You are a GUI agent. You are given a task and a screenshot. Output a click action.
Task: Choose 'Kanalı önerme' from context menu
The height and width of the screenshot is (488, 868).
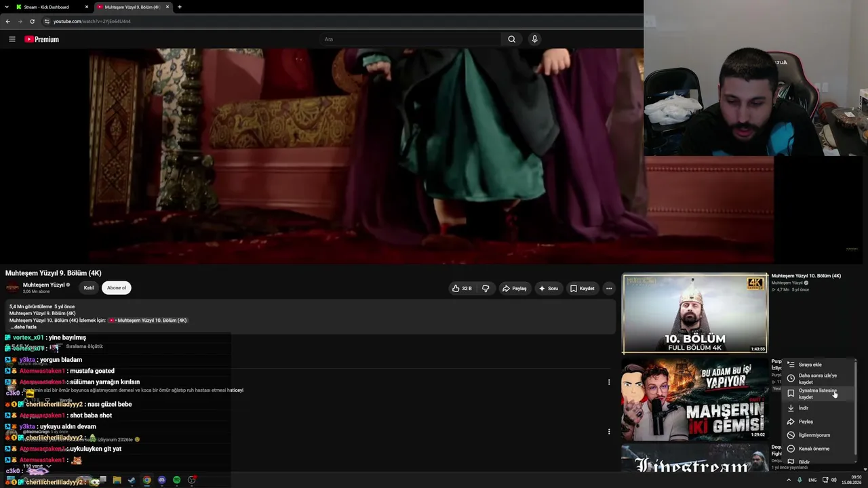[818, 449]
